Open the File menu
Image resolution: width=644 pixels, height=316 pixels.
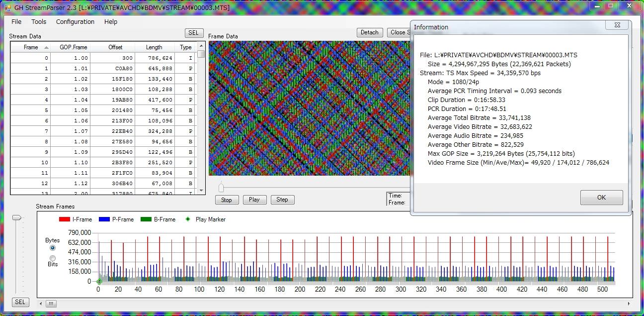coord(16,22)
